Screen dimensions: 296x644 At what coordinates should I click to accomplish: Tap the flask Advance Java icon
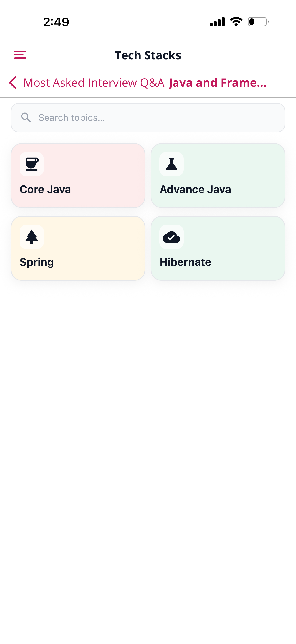[x=172, y=164]
